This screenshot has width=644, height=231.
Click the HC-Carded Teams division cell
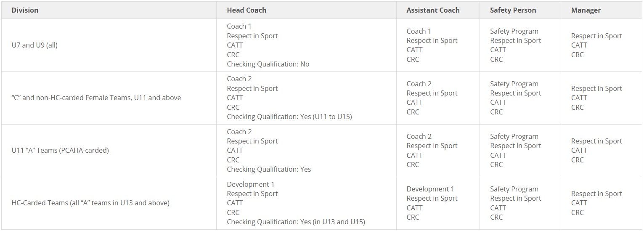coord(90,203)
